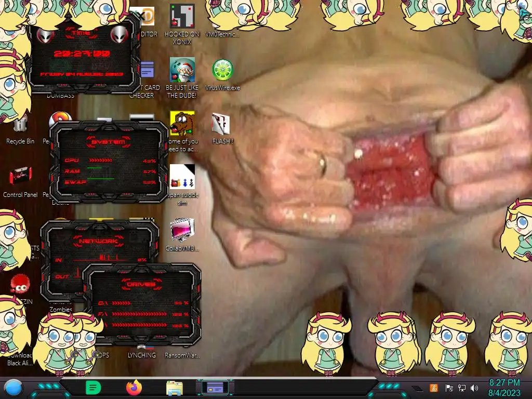Click the F:\ drive bar in DRIVES gadget
The width and height of the screenshot is (532, 399).
coord(139,314)
